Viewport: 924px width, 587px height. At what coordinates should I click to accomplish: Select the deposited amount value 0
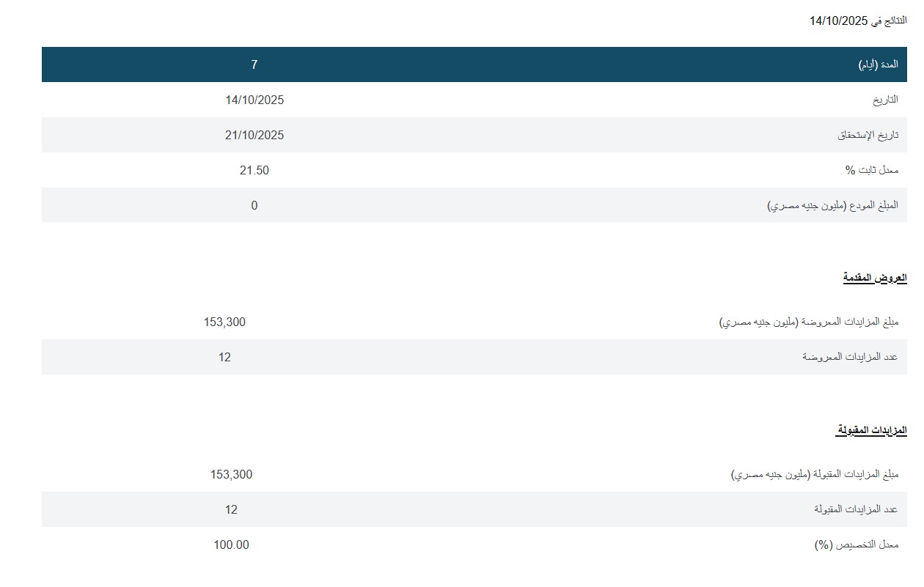[254, 205]
